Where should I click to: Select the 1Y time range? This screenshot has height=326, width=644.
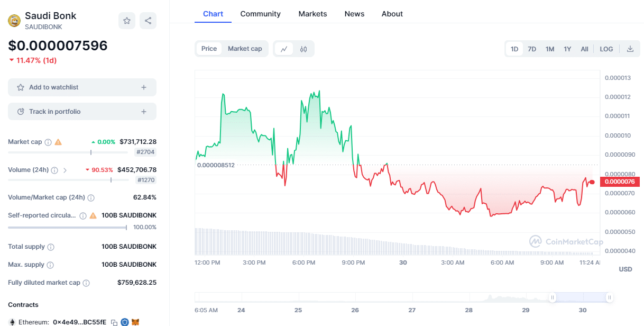567,49
